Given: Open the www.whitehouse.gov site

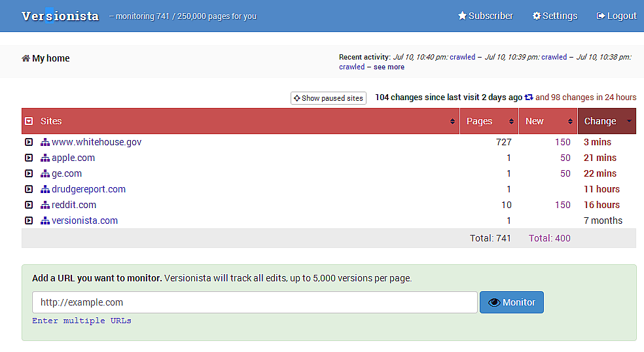Looking at the screenshot, I should [96, 142].
